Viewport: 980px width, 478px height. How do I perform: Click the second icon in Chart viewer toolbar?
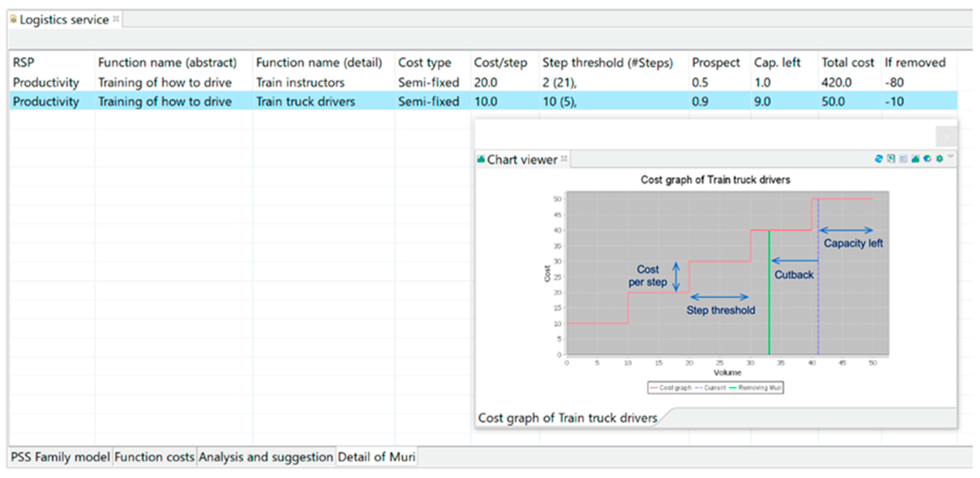coord(891,159)
